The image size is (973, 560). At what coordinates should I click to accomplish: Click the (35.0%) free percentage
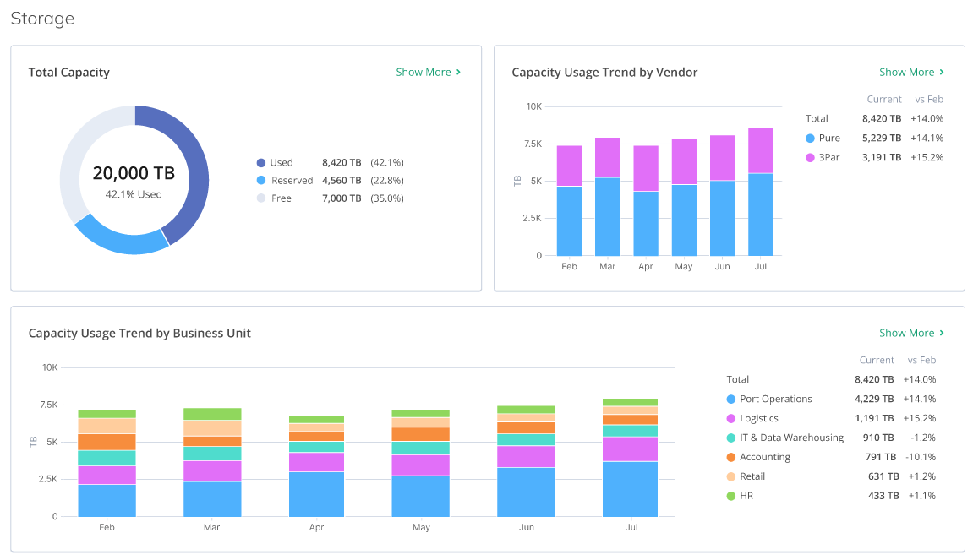pyautogui.click(x=387, y=198)
